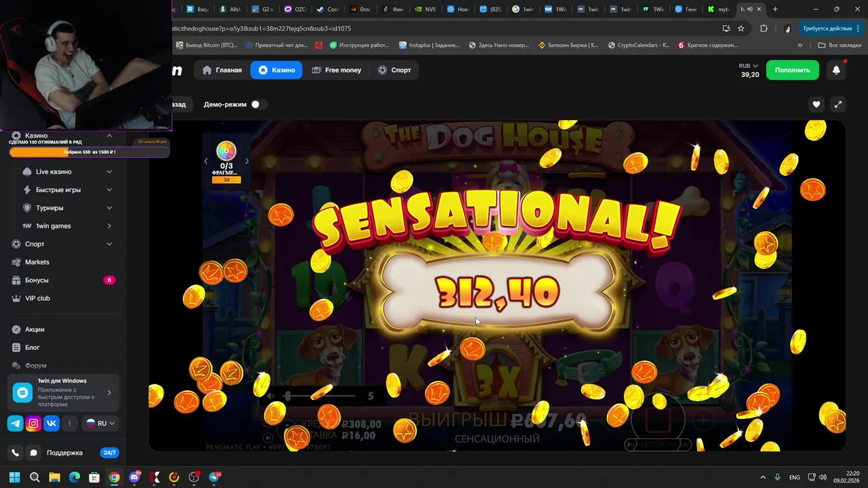
Task: Collapse the Казино sidebar section
Action: coord(109,136)
